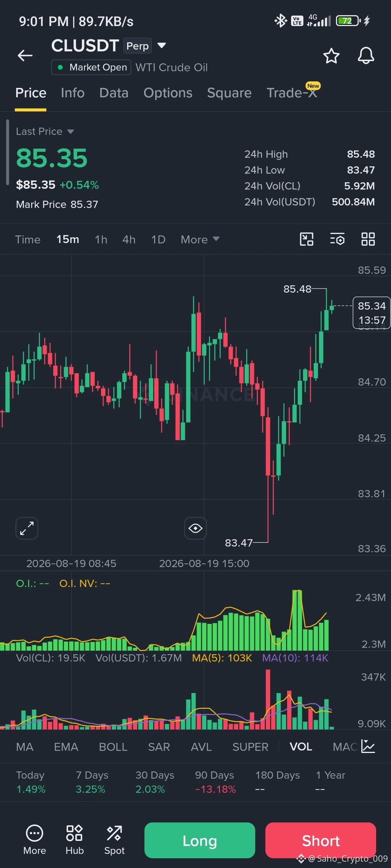Image resolution: width=391 pixels, height=868 pixels.
Task: Open chart picture-in-picture layout icon
Action: [307, 239]
